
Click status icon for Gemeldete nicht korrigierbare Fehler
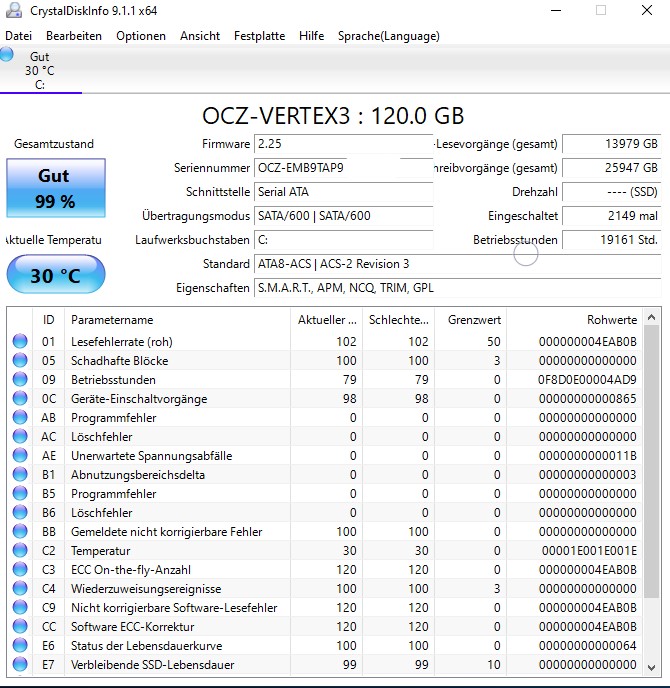[x=20, y=531]
